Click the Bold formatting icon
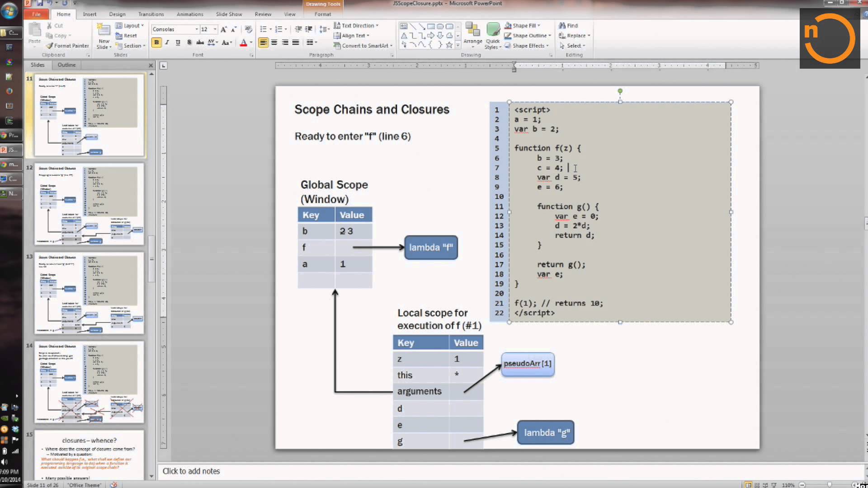 point(157,42)
